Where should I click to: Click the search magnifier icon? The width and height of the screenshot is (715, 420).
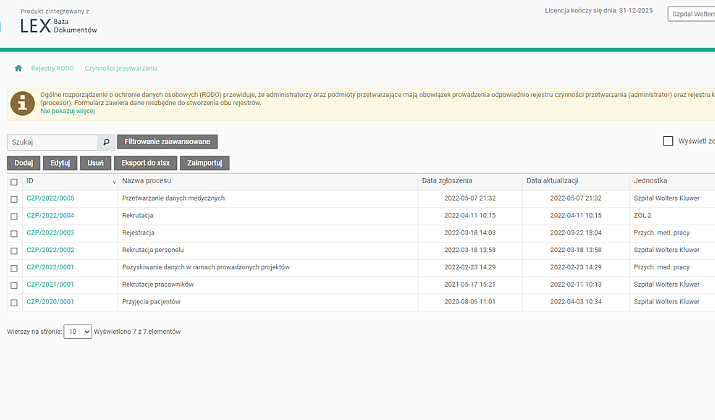pyautogui.click(x=105, y=142)
